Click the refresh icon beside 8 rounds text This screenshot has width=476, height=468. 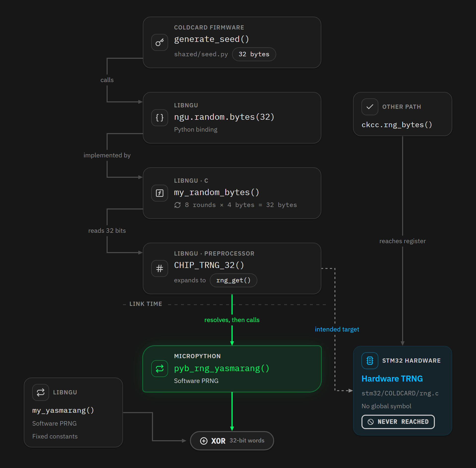pyautogui.click(x=178, y=205)
